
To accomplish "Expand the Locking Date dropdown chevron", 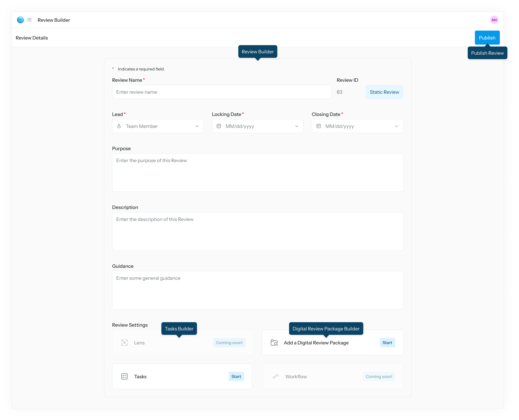I will pyautogui.click(x=297, y=126).
